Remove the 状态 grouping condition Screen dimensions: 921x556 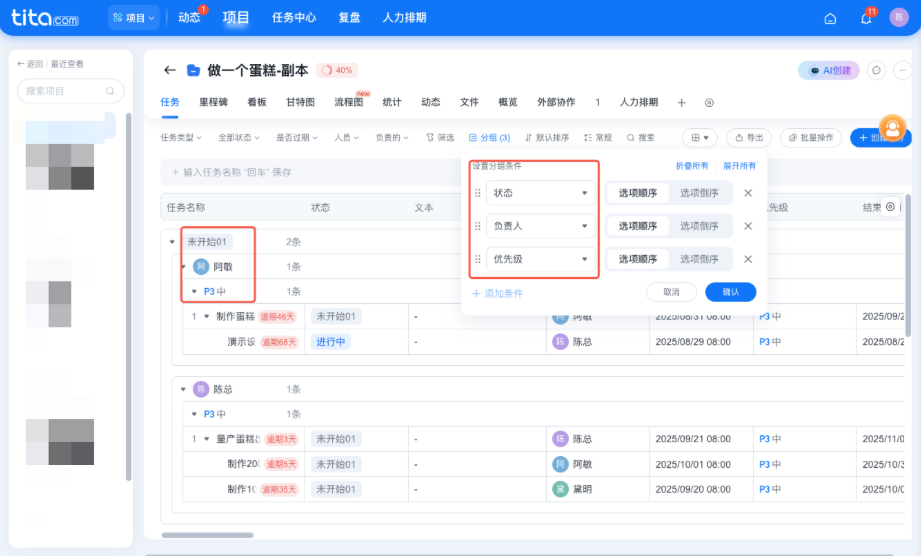[748, 193]
